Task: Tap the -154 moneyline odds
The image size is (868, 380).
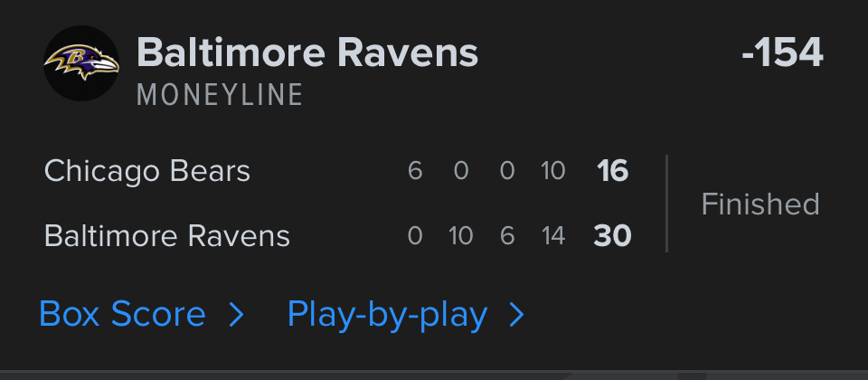Action: pos(782,53)
